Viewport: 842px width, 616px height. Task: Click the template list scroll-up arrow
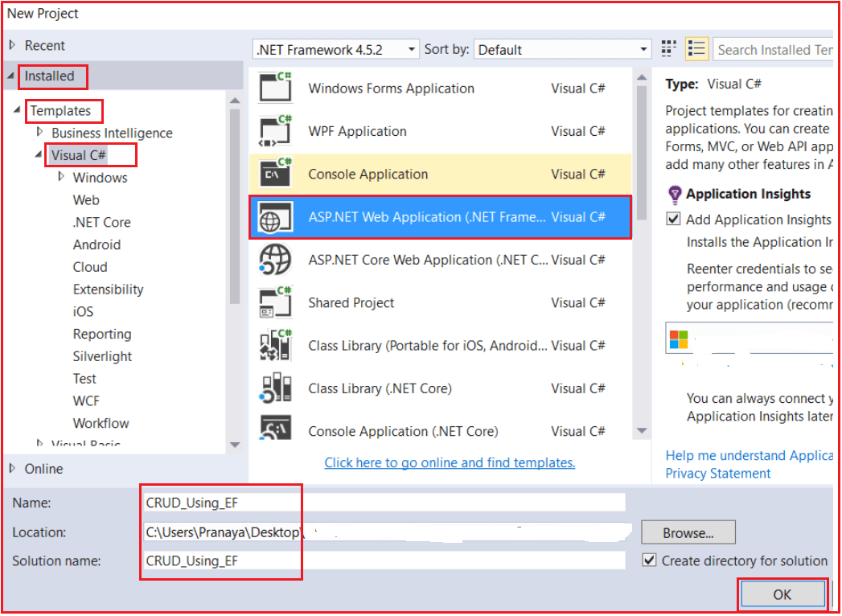(641, 78)
